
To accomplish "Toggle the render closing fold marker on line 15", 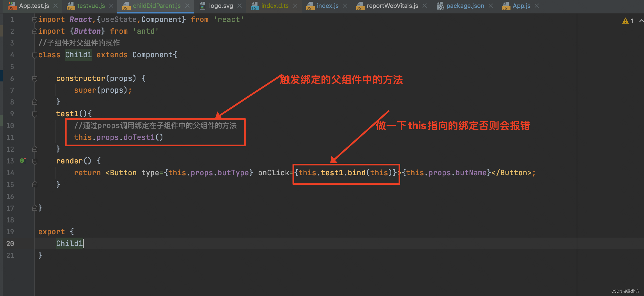I will [x=35, y=185].
